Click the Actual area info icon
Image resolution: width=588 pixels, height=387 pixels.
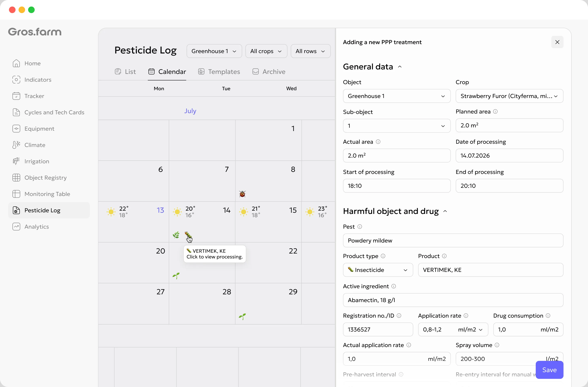point(378,142)
